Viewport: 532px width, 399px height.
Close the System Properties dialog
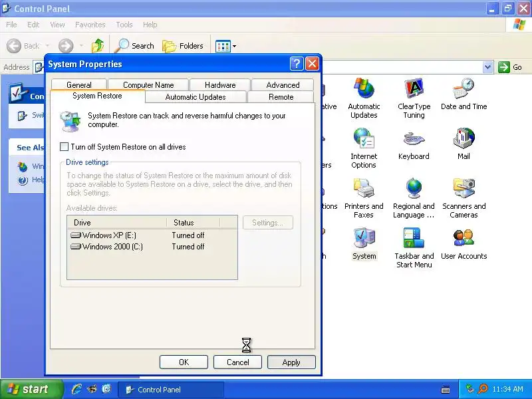point(312,63)
